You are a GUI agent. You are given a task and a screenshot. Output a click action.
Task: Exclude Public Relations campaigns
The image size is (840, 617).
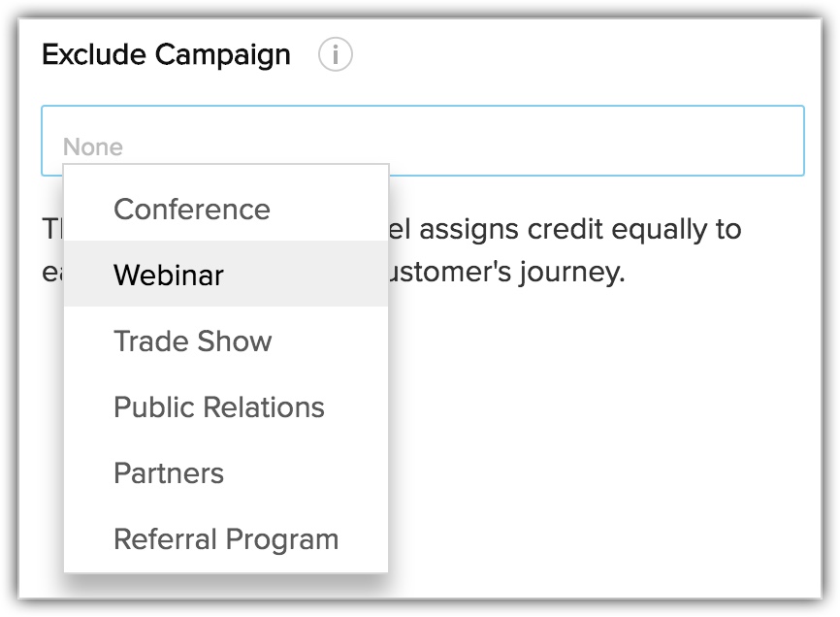click(x=219, y=407)
